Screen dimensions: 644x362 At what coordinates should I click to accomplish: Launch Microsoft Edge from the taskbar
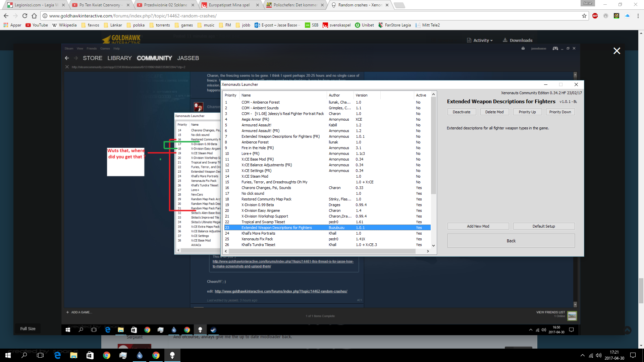[x=57, y=355]
